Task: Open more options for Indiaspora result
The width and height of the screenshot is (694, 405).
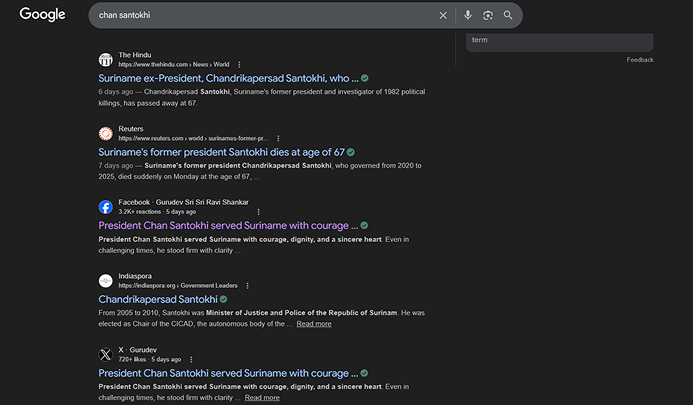Action: click(248, 286)
